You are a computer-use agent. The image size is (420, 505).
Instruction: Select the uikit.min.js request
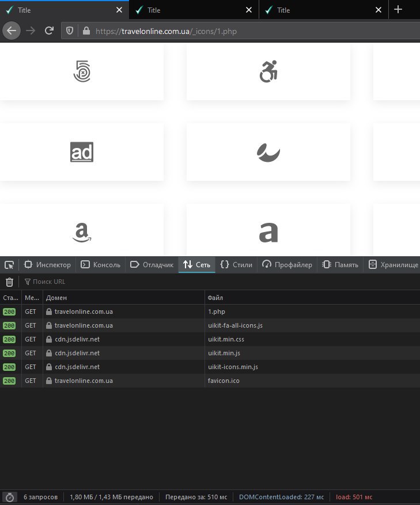click(210, 354)
